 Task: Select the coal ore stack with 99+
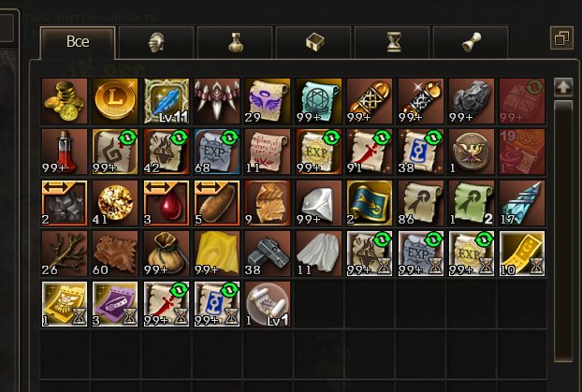[471, 101]
